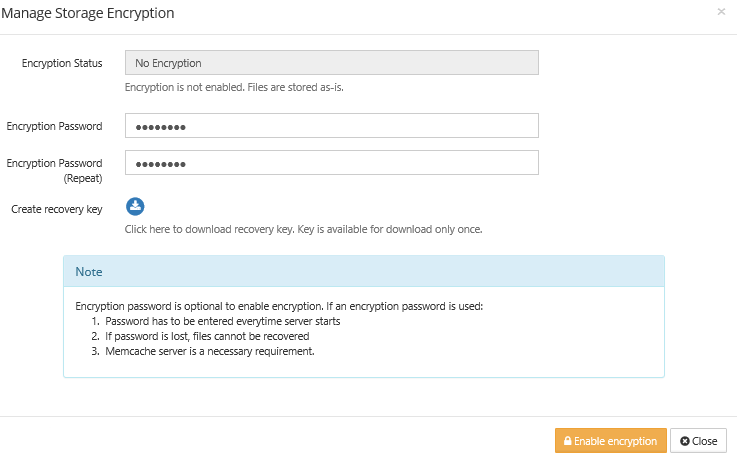Click the (Repeat) label text
This screenshot has width=737, height=473.
(83, 178)
